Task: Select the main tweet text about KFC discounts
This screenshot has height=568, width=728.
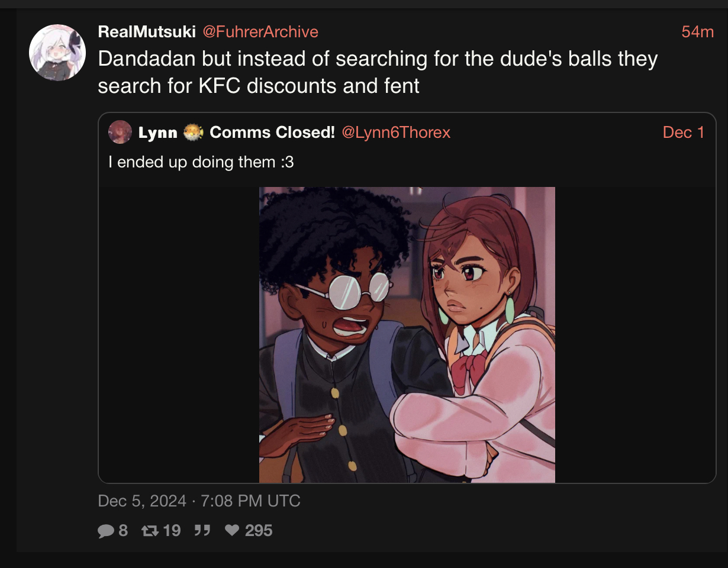Action: point(378,72)
